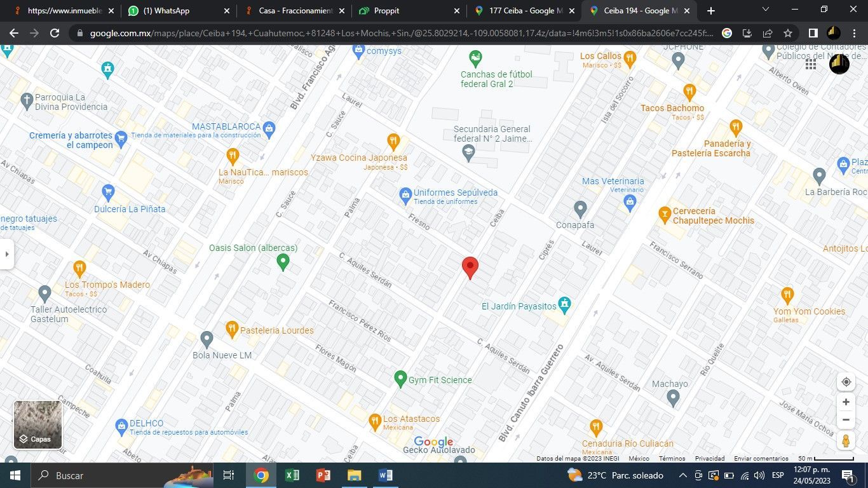Select the Taller Autoelectrico Gastelum pin
The width and height of the screenshot is (868, 488).
point(44,294)
